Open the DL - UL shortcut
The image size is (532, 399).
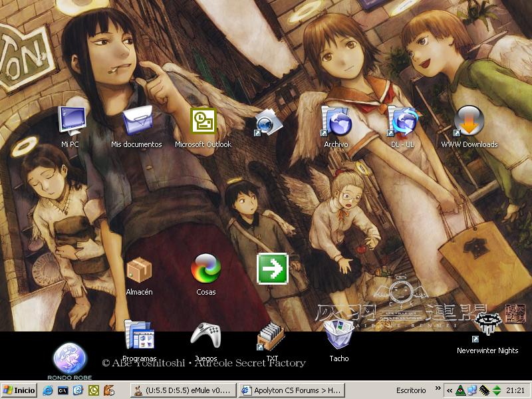(x=402, y=121)
